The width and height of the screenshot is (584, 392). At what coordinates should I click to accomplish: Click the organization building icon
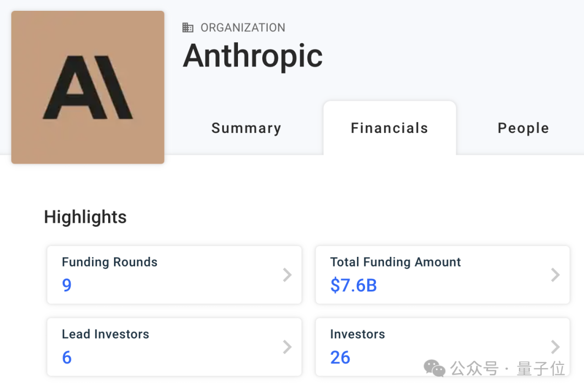coord(188,28)
